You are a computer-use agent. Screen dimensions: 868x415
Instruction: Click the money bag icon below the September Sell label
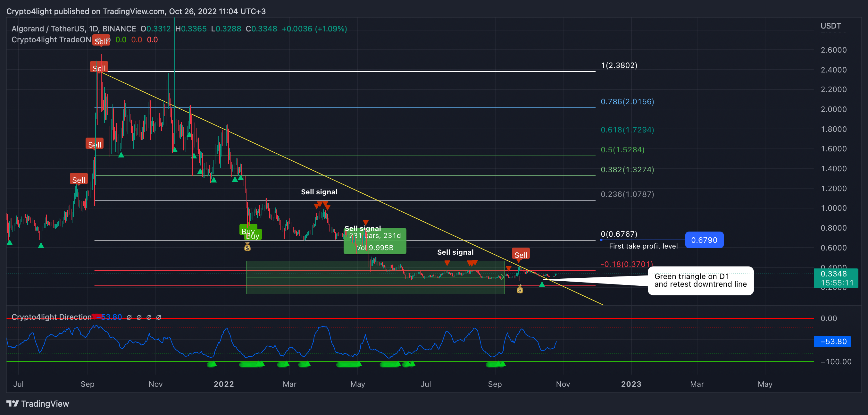pyautogui.click(x=520, y=289)
